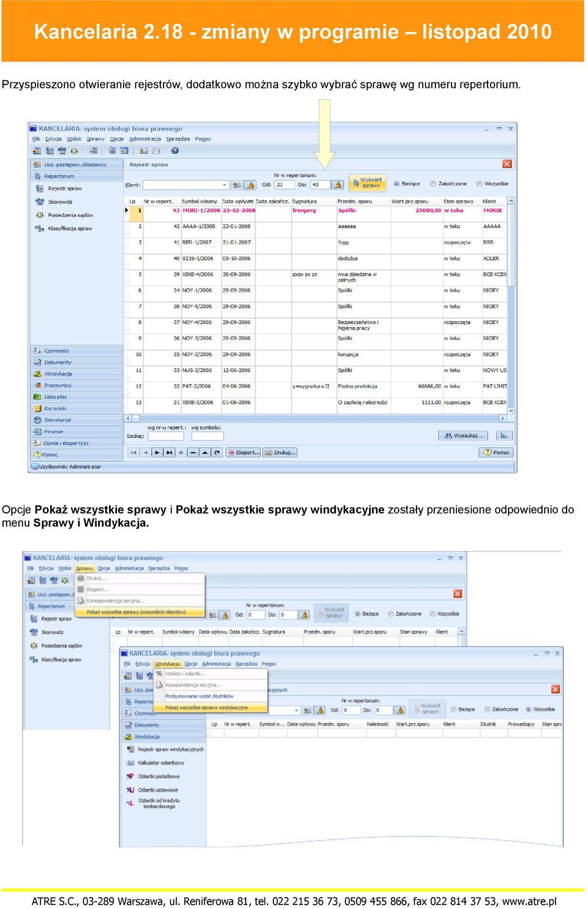The image size is (588, 908).
Task: Open Rejestr spraw in first window sidebar
Action: 59,189
